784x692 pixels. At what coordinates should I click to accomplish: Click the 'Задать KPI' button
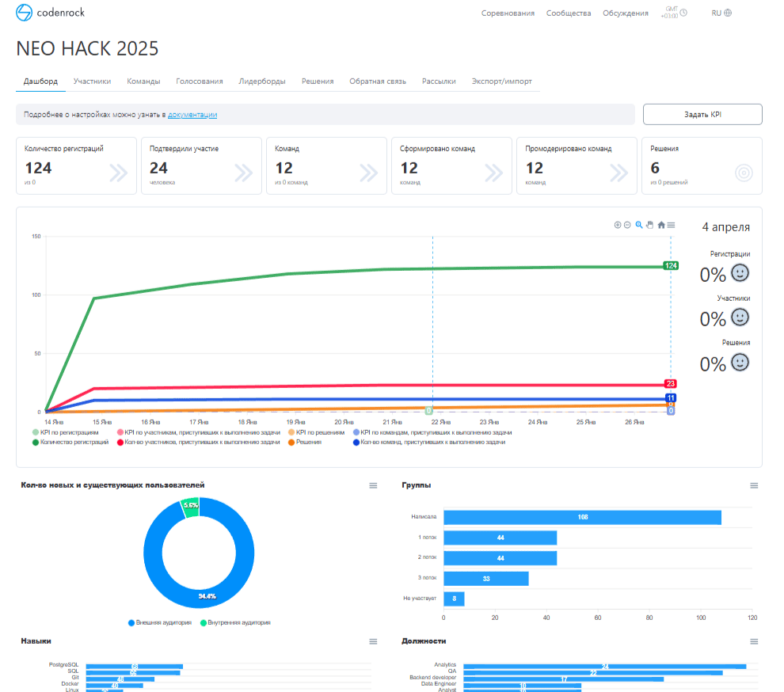pos(702,115)
